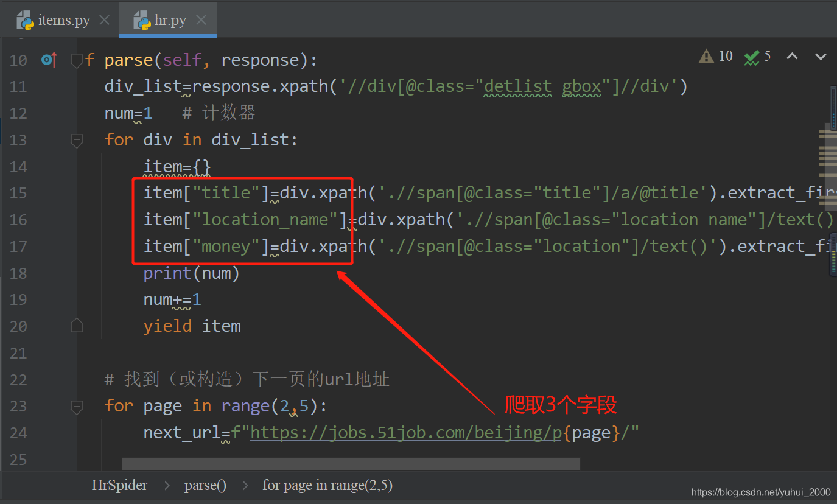Screen dimensions: 837x504
Task: Click line number 15 in the gutter
Action: 18,193
